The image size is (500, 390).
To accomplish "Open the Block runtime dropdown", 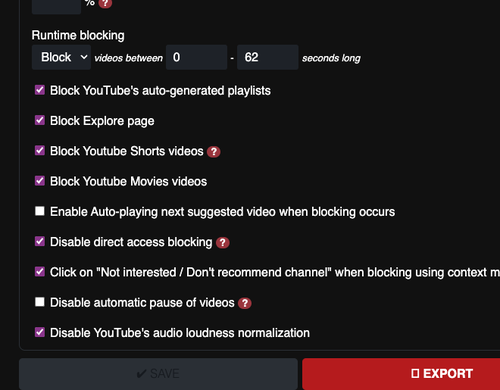I will tap(61, 57).
